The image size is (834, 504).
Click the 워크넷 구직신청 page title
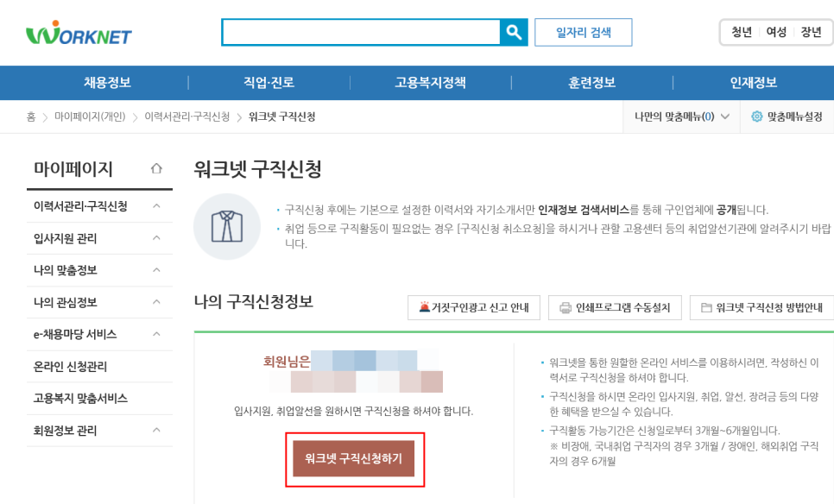[257, 169]
